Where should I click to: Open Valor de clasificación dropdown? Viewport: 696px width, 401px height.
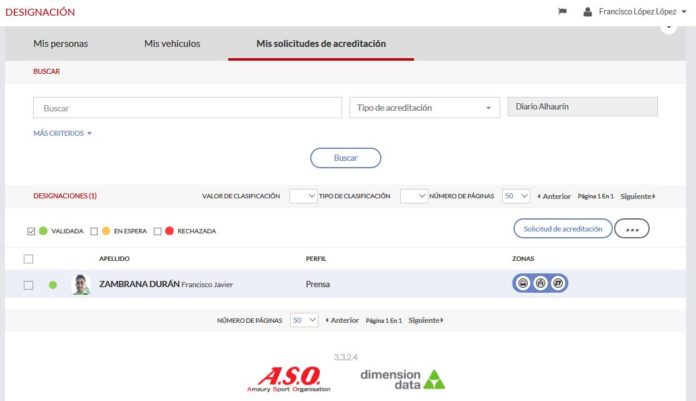(x=302, y=197)
